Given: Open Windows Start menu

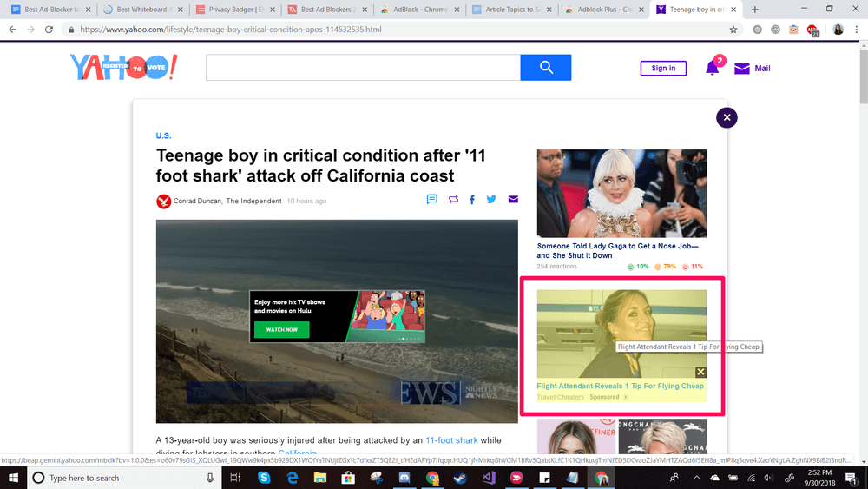Looking at the screenshot, I should tap(13, 478).
